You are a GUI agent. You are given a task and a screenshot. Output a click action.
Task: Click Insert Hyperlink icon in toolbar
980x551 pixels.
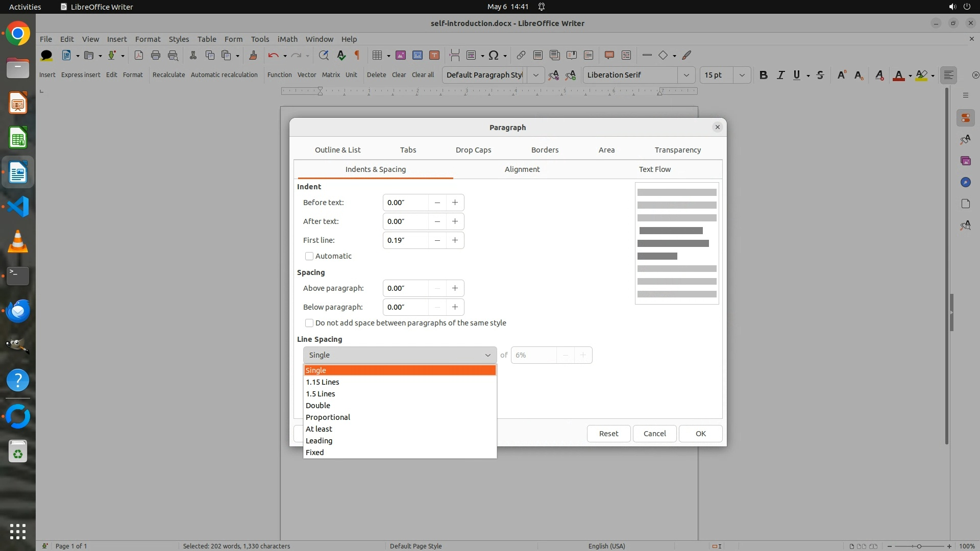pos(521,55)
